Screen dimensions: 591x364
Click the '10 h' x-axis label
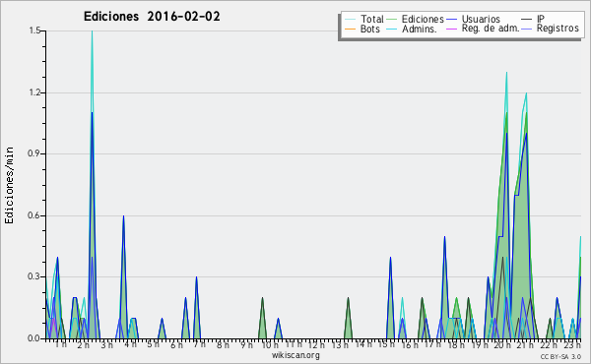click(x=270, y=344)
